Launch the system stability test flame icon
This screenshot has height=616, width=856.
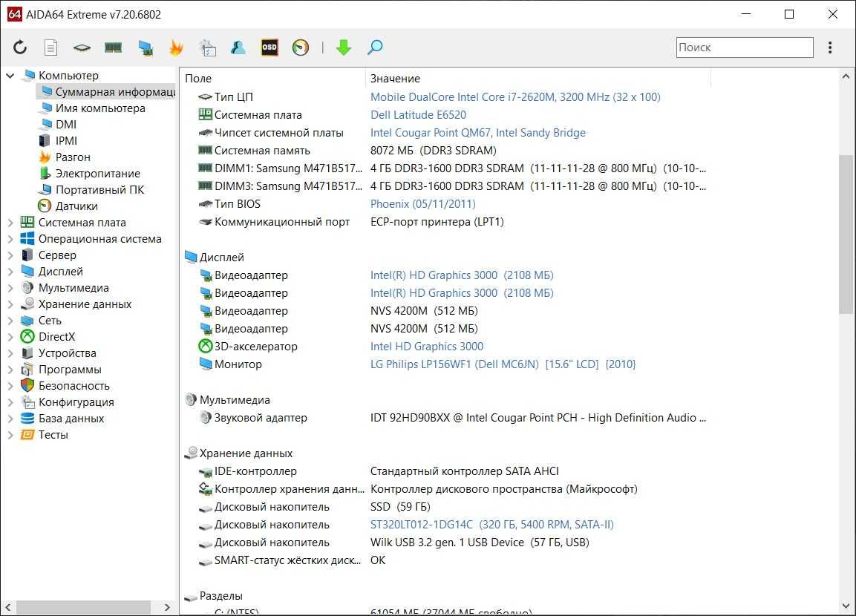(x=176, y=47)
